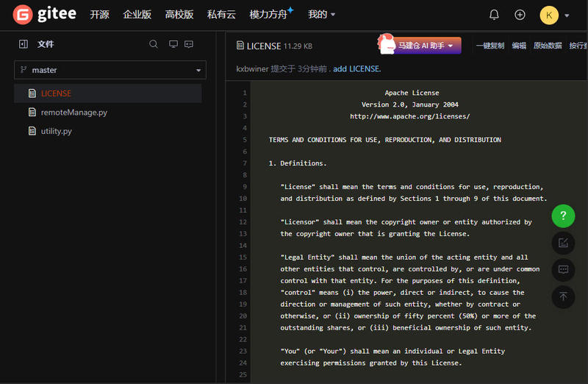Click the Gitee logo icon

(23, 14)
